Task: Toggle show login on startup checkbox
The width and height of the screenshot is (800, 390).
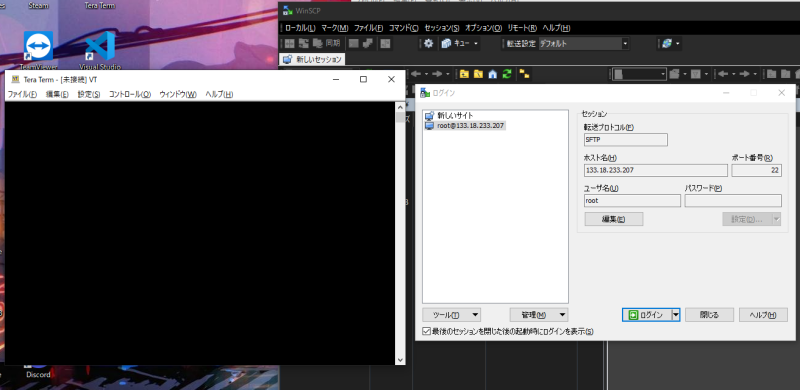Action: [x=427, y=331]
